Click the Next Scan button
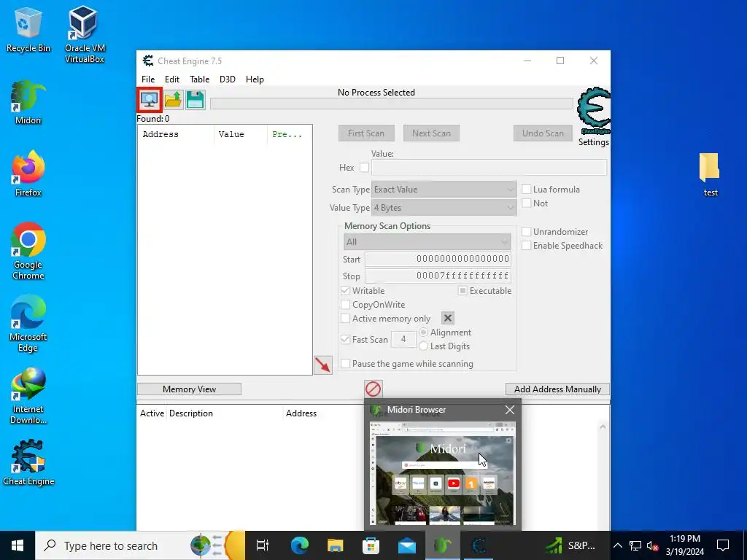This screenshot has width=747, height=560. point(431,133)
